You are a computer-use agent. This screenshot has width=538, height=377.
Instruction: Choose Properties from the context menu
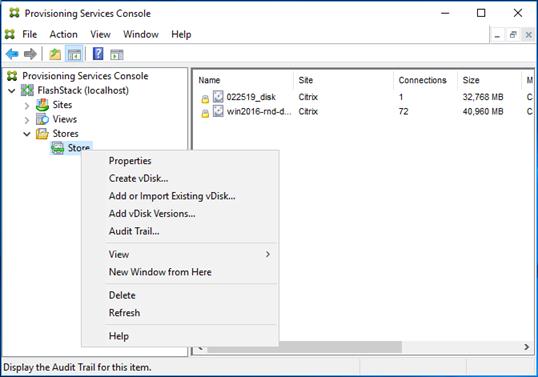[130, 161]
